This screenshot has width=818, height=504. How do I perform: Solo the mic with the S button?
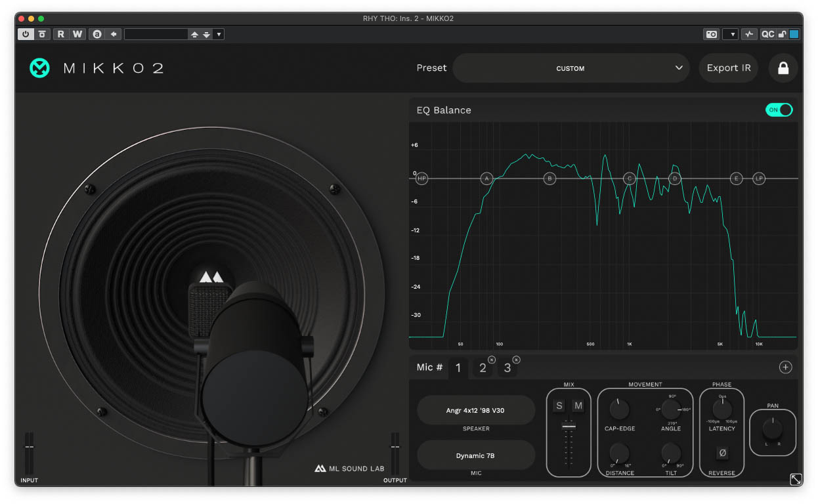click(559, 406)
